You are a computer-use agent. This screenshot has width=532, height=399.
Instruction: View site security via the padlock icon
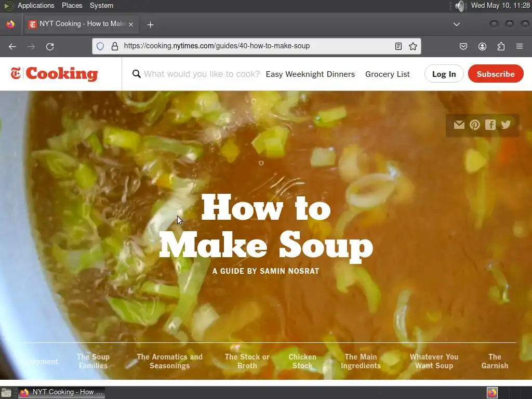(115, 46)
